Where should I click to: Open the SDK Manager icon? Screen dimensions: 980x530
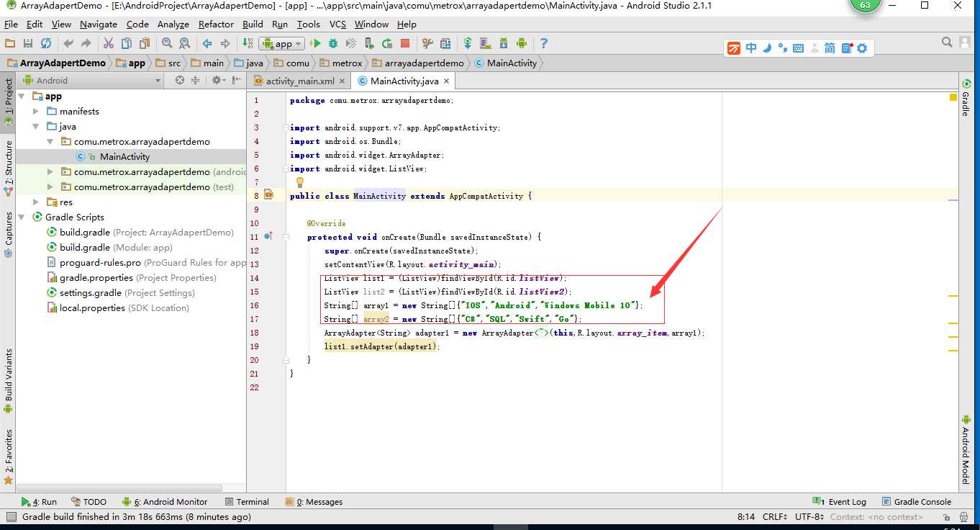click(504, 43)
